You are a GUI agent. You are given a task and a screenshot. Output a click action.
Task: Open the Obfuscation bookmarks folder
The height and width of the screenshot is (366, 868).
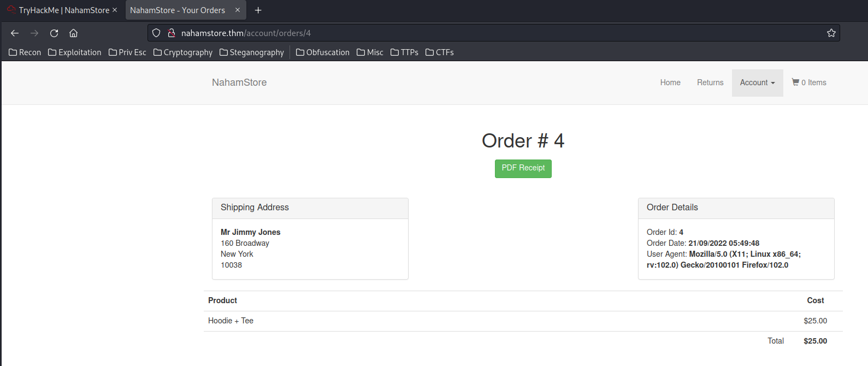point(323,52)
